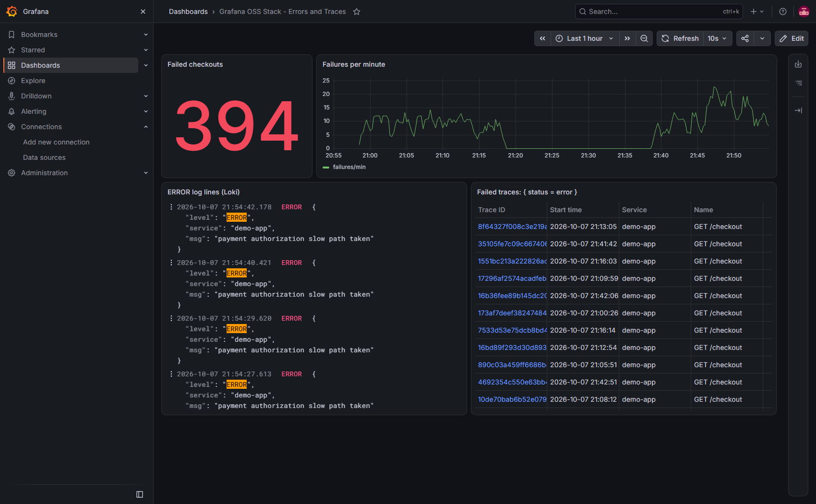
Task: Open Connections menu item
Action: point(41,127)
